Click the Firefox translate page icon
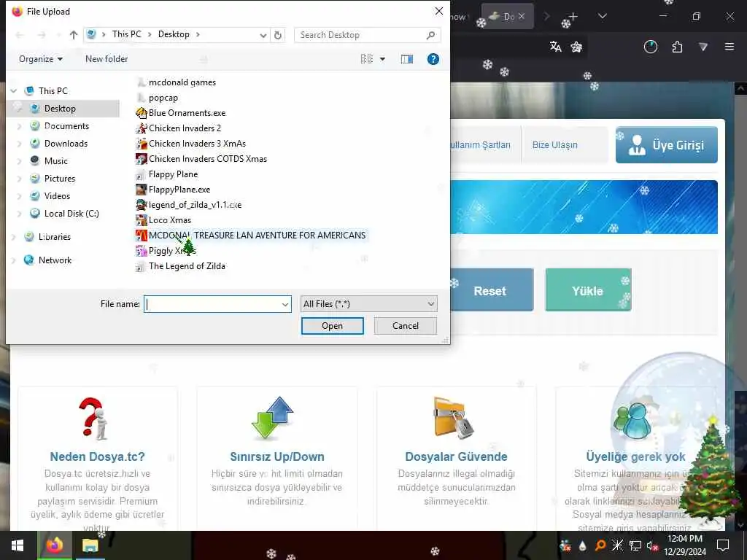 555,47
